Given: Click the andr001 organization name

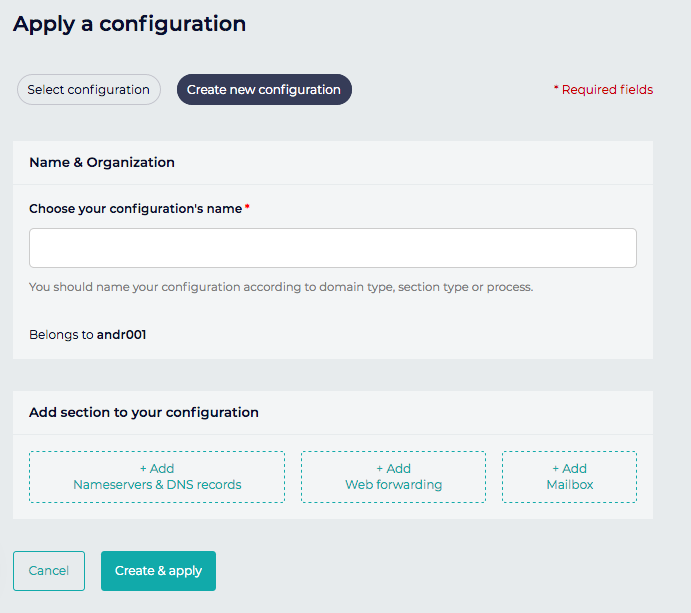Looking at the screenshot, I should point(122,335).
